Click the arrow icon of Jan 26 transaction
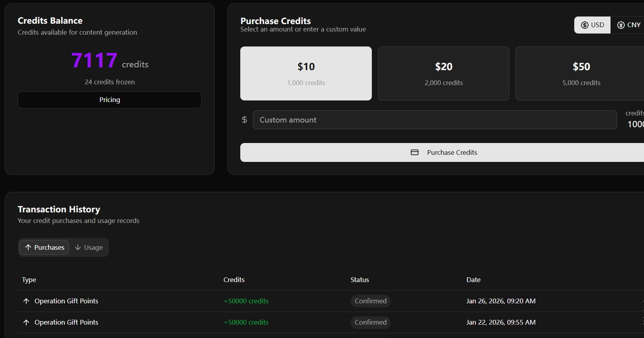 click(26, 301)
